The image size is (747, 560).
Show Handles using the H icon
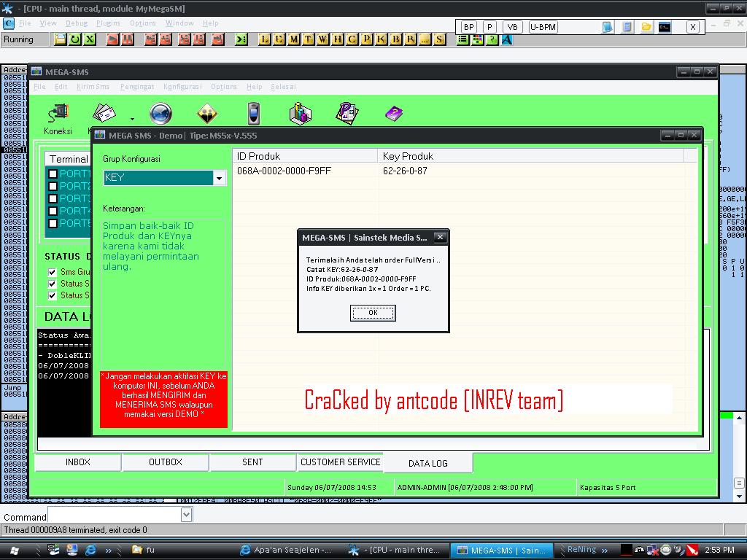coord(338,39)
